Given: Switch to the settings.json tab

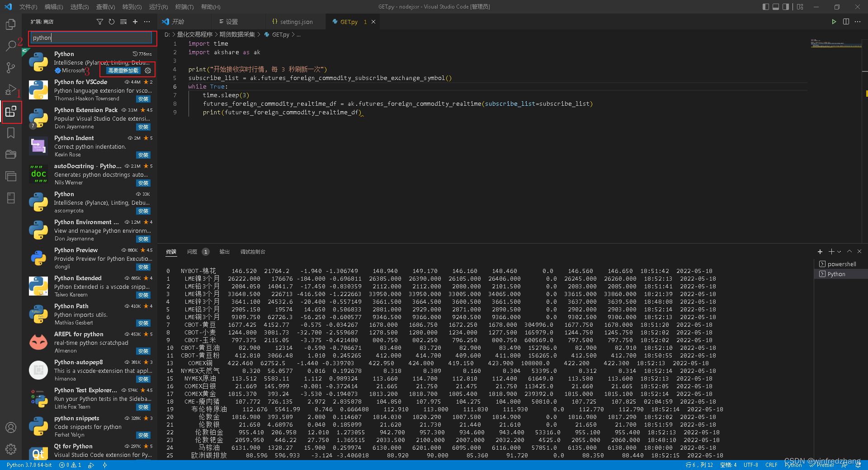Looking at the screenshot, I should tap(296, 22).
